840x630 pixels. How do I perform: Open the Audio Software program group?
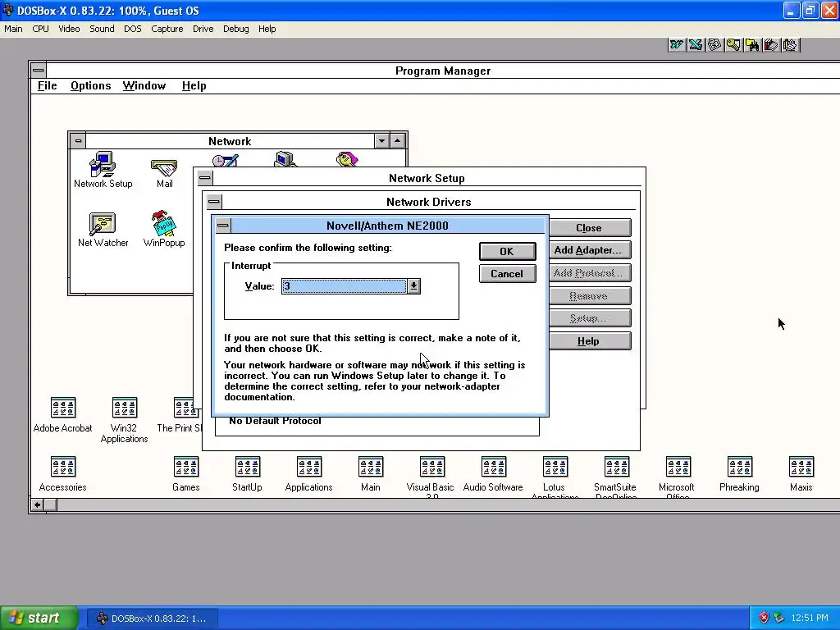point(493,474)
